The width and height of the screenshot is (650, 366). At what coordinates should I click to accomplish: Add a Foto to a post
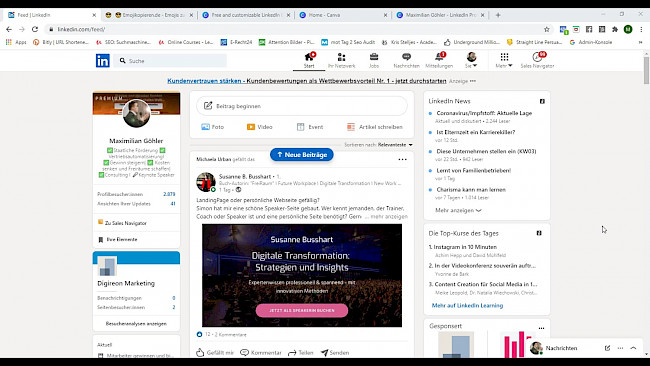point(213,127)
